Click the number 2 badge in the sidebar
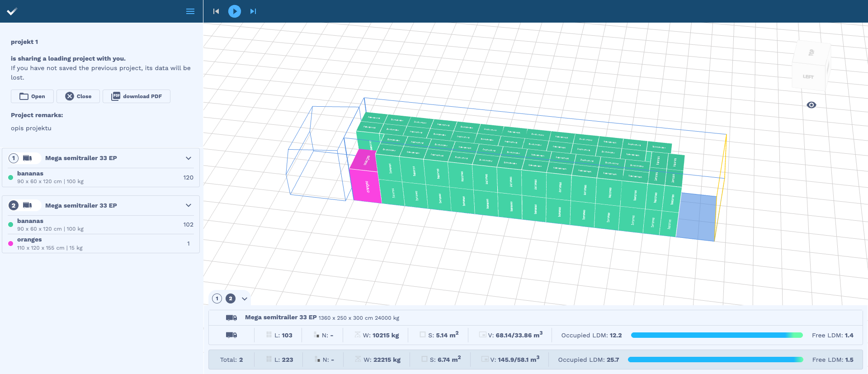 pyautogui.click(x=14, y=205)
